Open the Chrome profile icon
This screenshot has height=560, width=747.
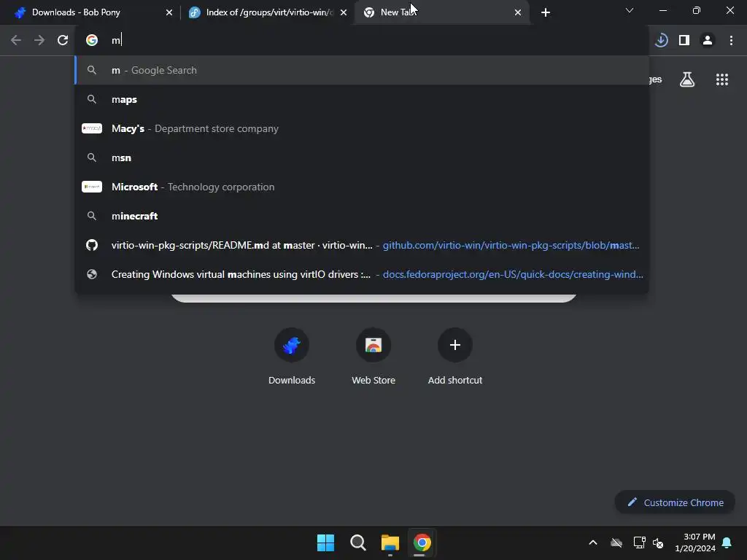point(708,41)
